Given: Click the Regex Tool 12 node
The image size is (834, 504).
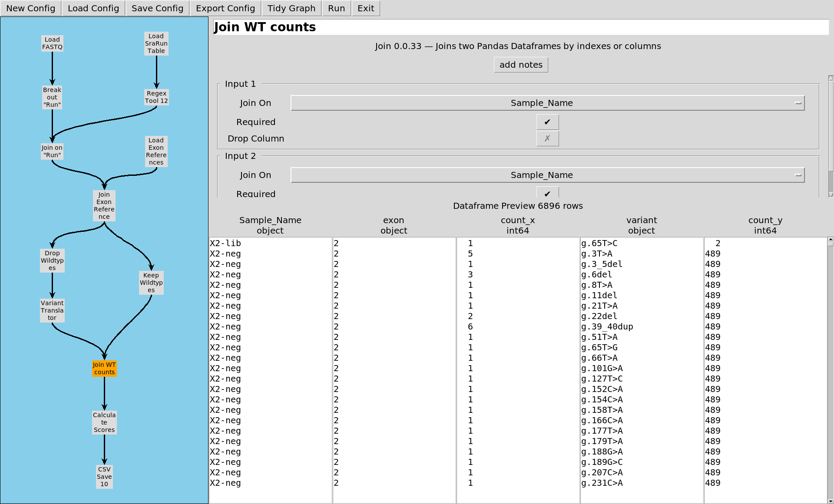Looking at the screenshot, I should [156, 97].
